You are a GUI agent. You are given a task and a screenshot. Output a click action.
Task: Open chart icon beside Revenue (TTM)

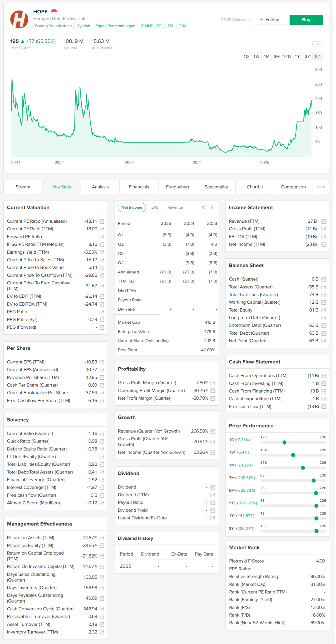[x=324, y=221]
